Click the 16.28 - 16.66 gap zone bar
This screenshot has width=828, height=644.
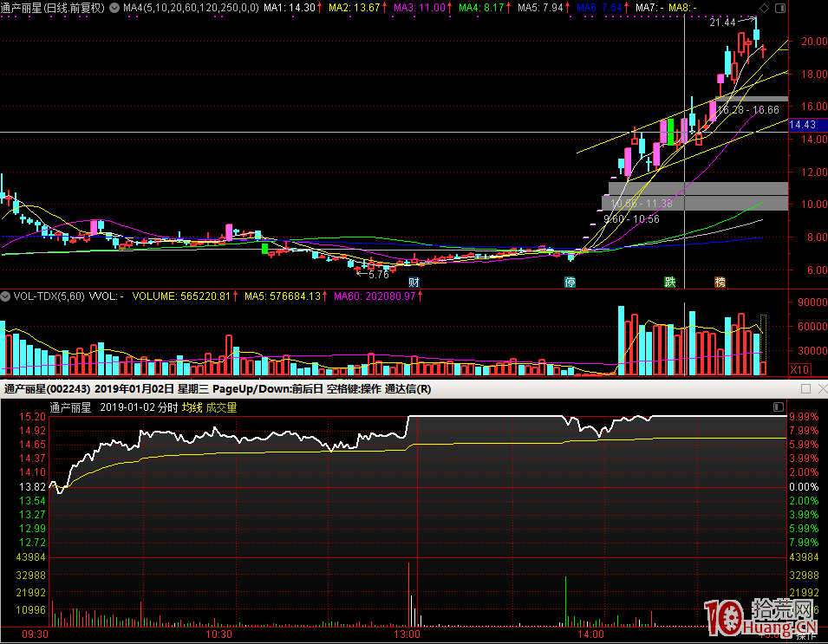tap(754, 101)
